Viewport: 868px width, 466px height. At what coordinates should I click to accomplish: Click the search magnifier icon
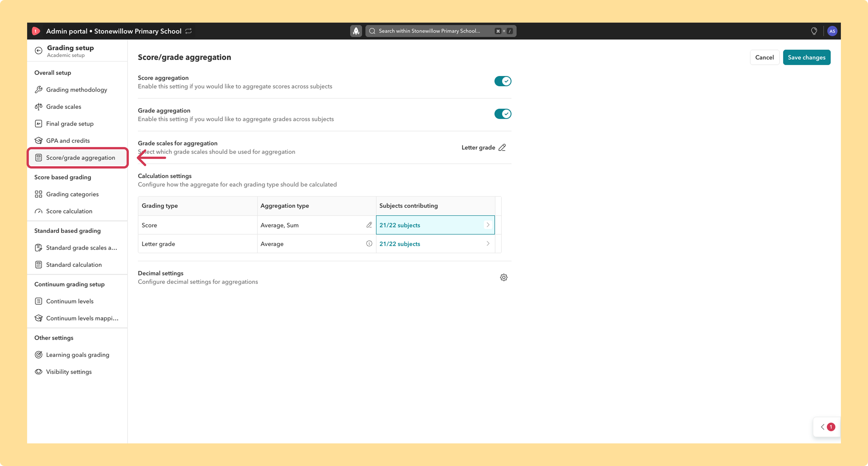[372, 31]
